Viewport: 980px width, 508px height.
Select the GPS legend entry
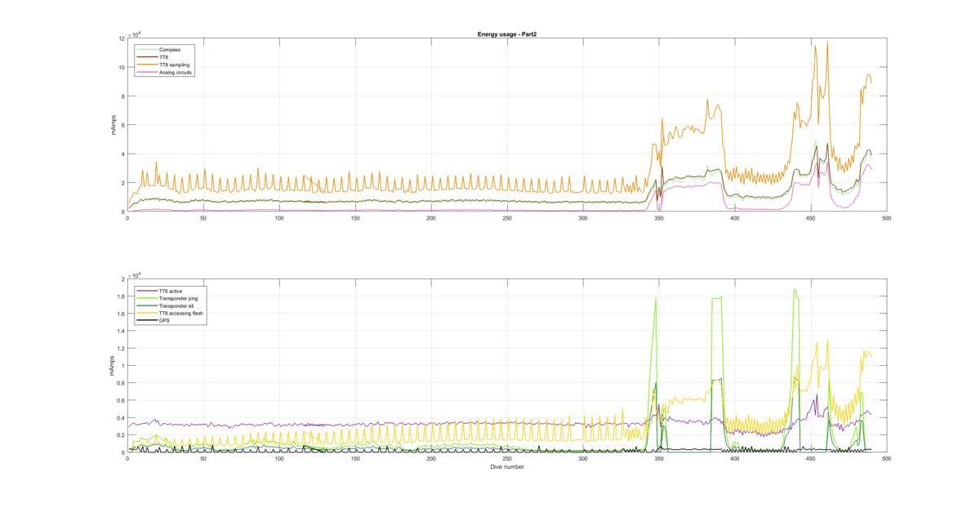164,320
